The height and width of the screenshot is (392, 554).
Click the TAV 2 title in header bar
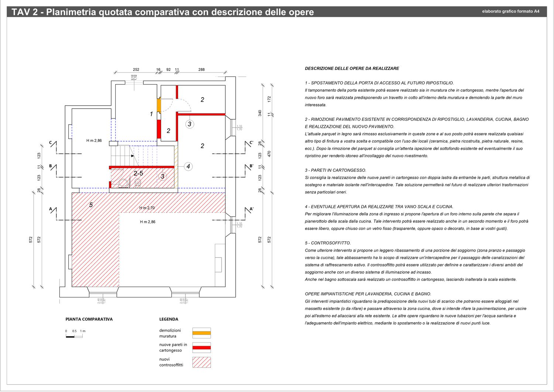click(163, 12)
